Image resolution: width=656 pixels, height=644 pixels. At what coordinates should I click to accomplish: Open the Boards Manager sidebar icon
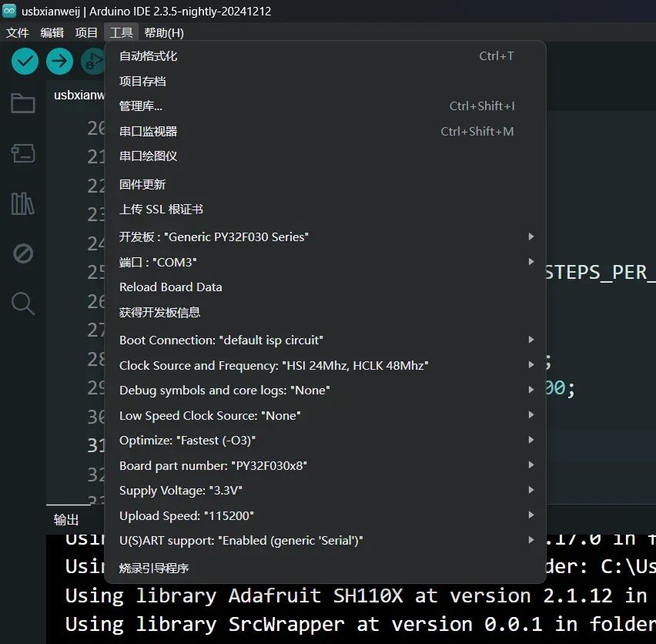pos(23,153)
